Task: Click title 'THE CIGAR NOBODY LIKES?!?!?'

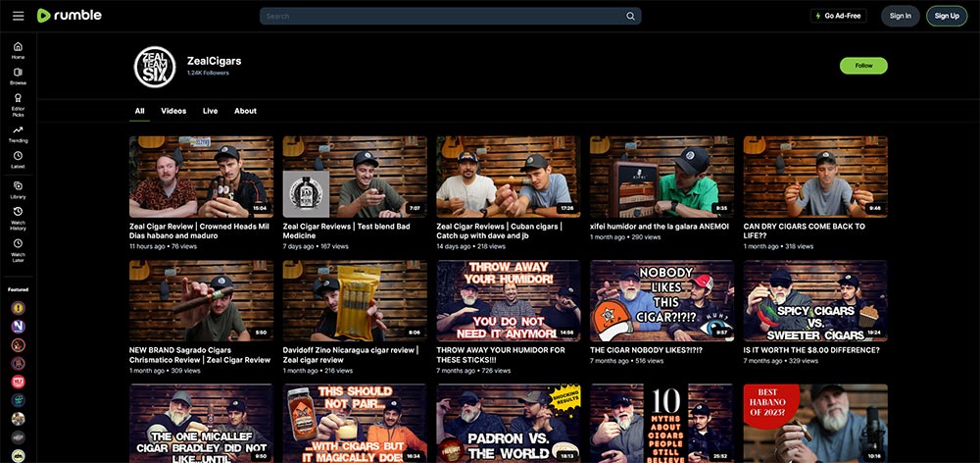Action: click(646, 350)
